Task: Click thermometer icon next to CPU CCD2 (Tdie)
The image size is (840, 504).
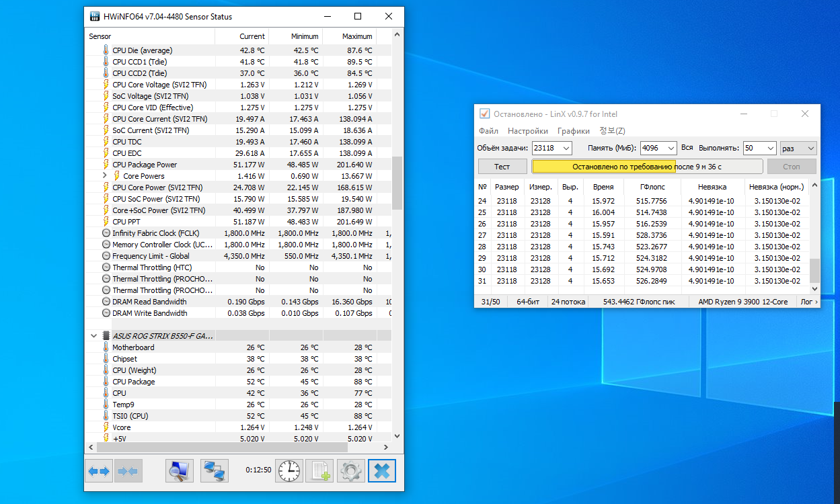Action: click(106, 73)
